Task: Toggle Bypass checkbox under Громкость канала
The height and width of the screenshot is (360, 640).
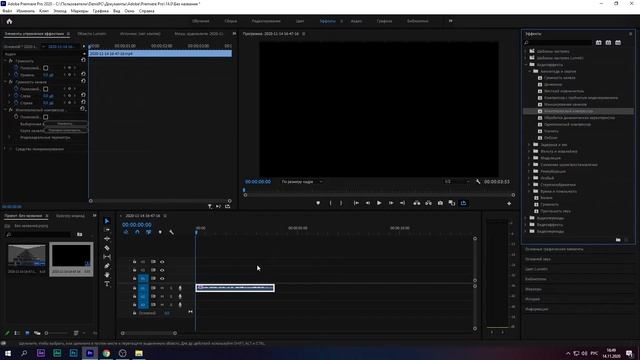Action: coord(46,89)
